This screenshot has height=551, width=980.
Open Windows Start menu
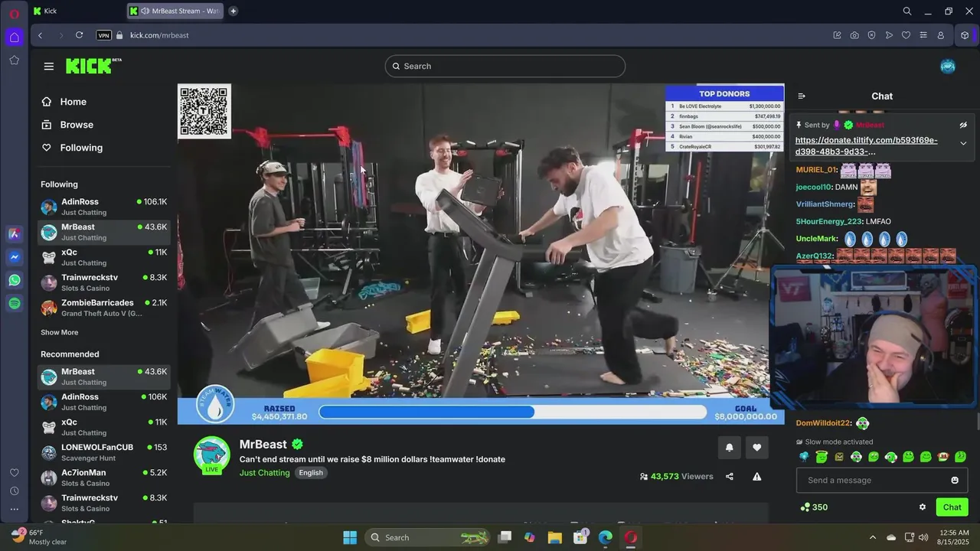tap(350, 537)
